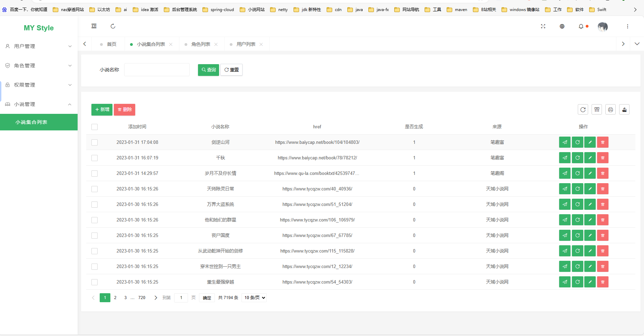Click the refresh page icon in header
Viewport: 644px width, 336px height.
tap(113, 26)
